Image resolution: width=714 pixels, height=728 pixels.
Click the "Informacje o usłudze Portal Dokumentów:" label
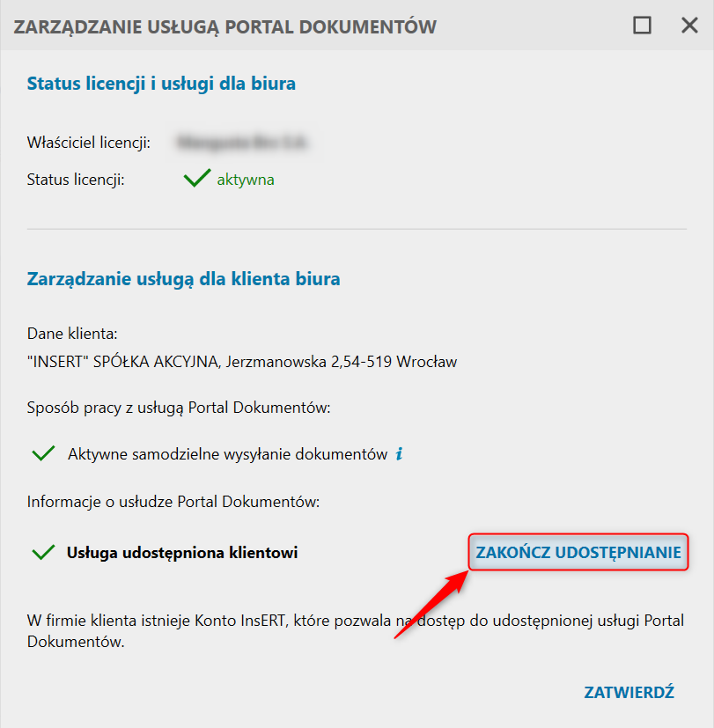pos(173,502)
